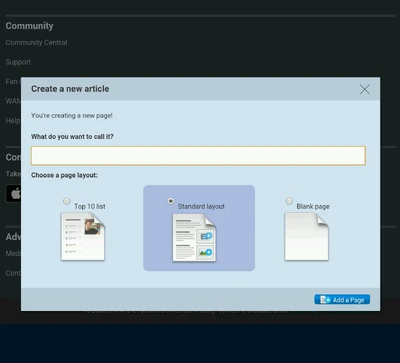400x363 pixels.
Task: Select the Top 10 list radio button
Action: tap(67, 201)
